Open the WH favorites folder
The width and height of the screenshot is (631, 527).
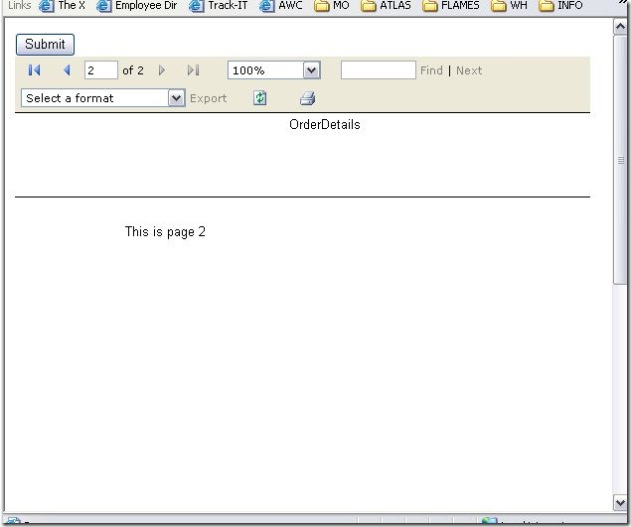click(x=509, y=6)
